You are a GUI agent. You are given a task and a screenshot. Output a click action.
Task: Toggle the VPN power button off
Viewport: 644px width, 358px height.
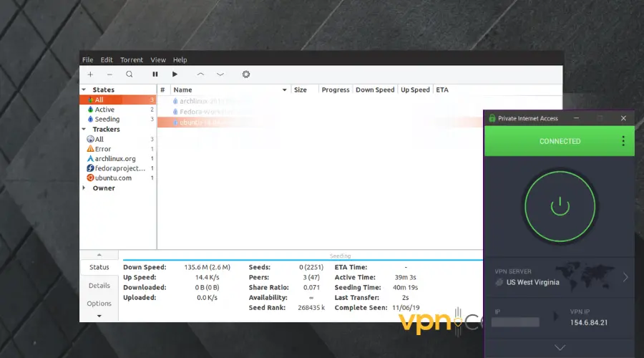[x=560, y=206]
